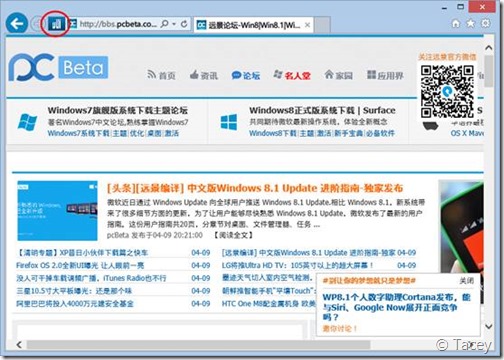Screen dimensions: 504x360
Task: Click the search magnifier in address bar
Action: click(165, 24)
